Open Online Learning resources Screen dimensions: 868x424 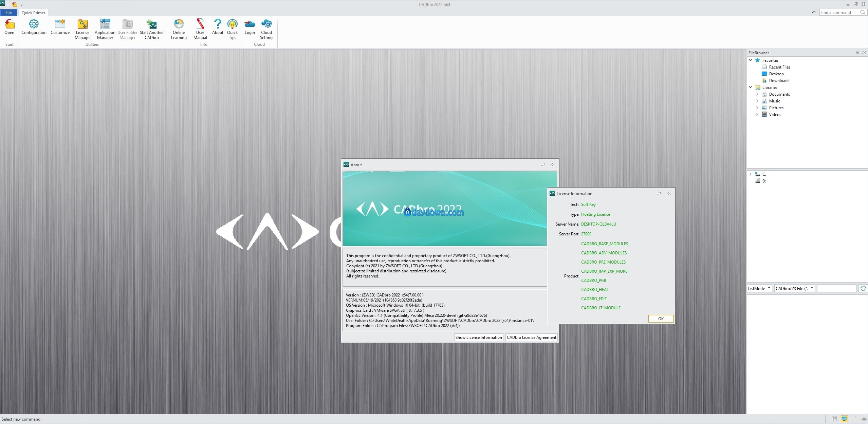pos(179,24)
